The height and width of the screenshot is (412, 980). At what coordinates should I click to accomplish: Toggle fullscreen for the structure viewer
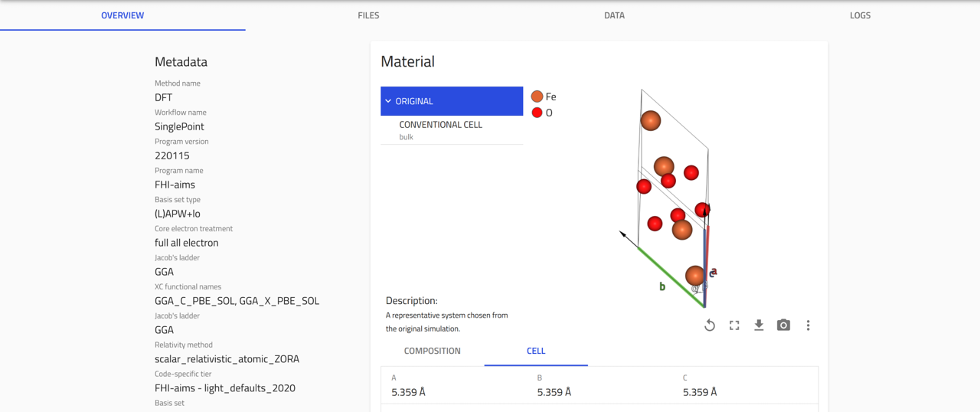(734, 325)
